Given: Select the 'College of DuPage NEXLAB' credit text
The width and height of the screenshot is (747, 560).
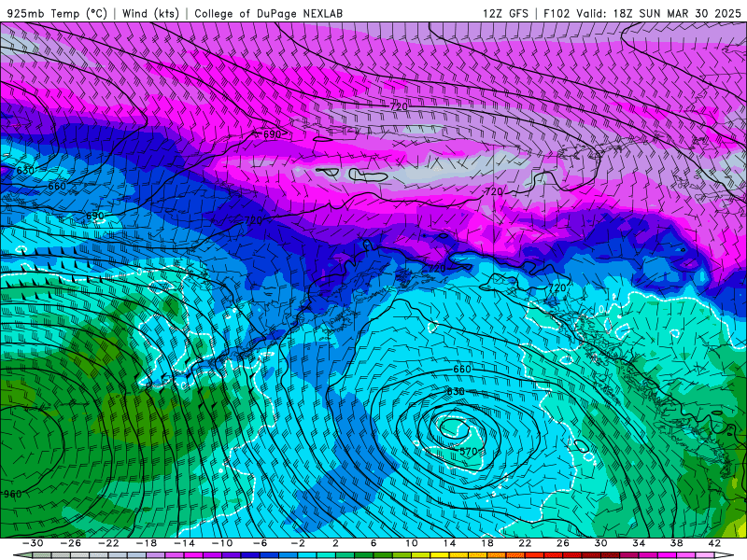Looking at the screenshot, I should pyautogui.click(x=268, y=13).
